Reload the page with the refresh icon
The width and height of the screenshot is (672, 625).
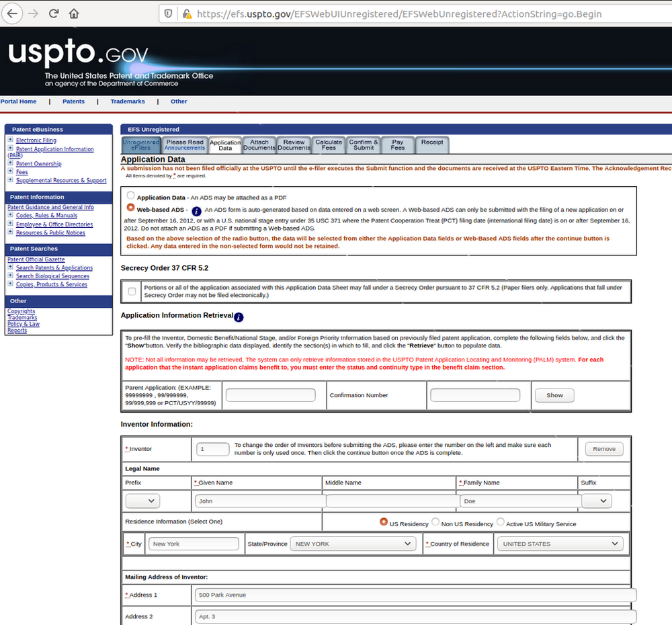pos(54,13)
